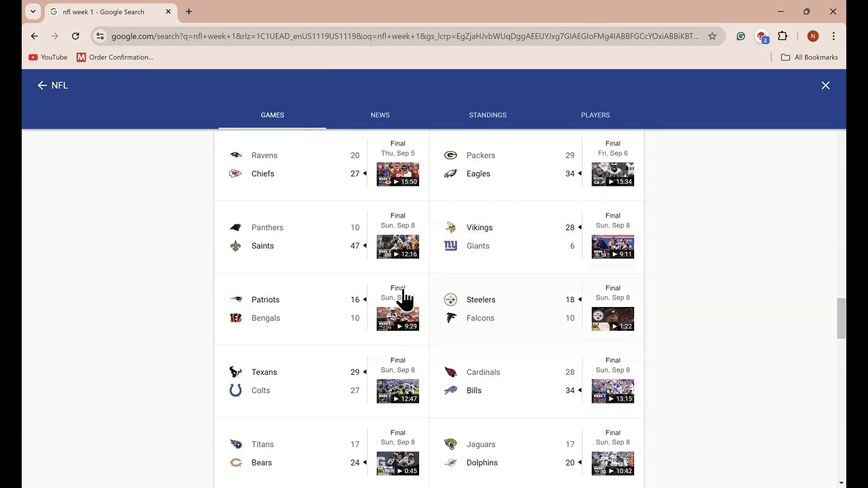Click the Jaguars team logo
Viewport: 868px width, 488px height.
[x=450, y=445]
